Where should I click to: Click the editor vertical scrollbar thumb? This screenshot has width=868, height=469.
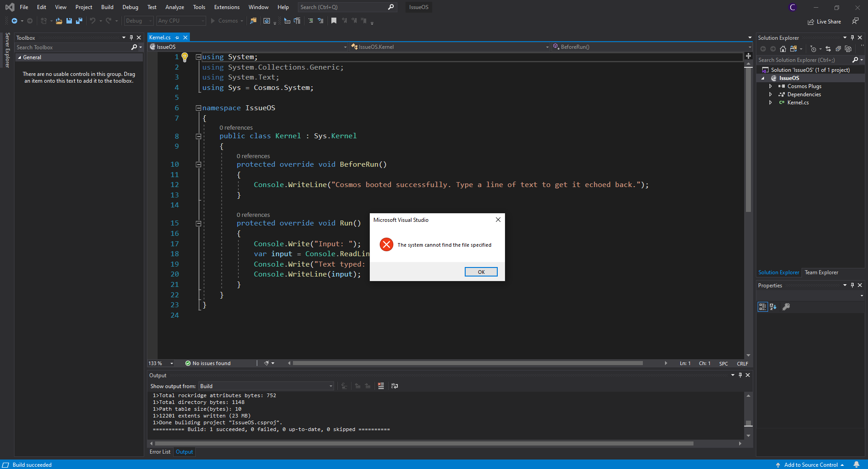(x=748, y=140)
